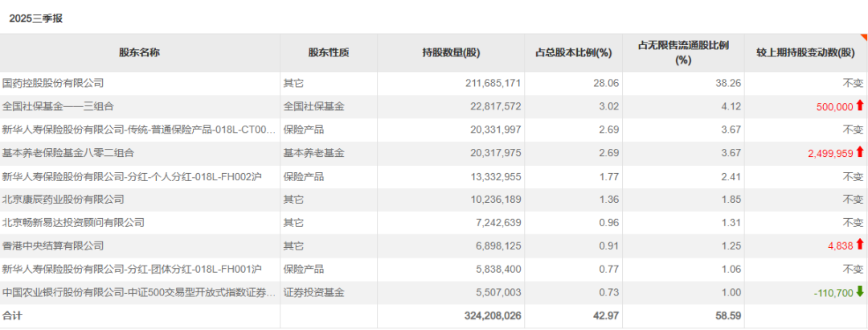Click float ratio 1.31
The height and width of the screenshot is (330, 868).
click(733, 222)
